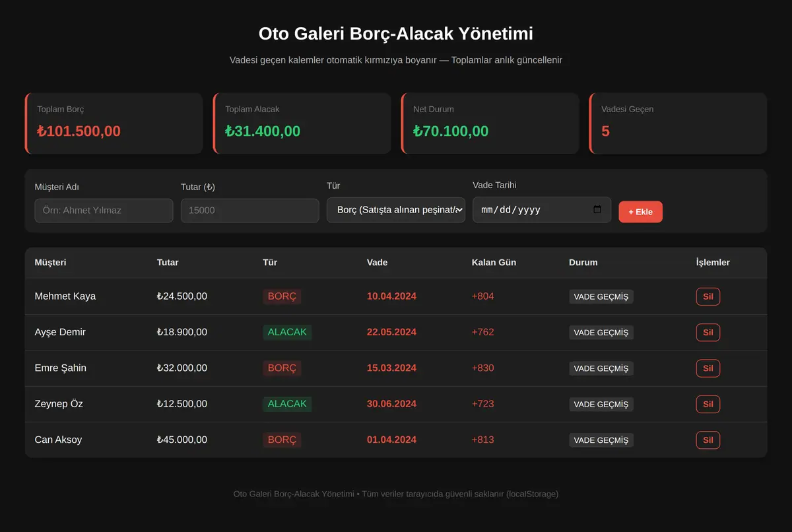Screen dimensions: 792x532
Task: Open the Tür dropdown showing Borç
Action: click(x=396, y=210)
